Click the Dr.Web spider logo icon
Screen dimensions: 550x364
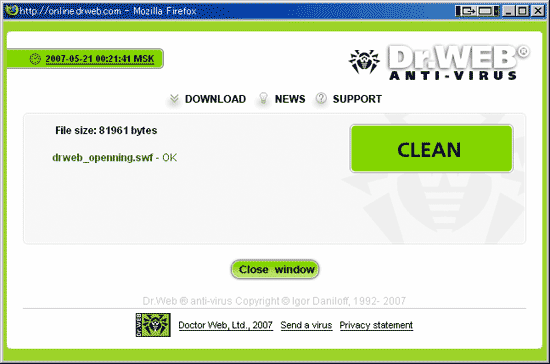(364, 62)
